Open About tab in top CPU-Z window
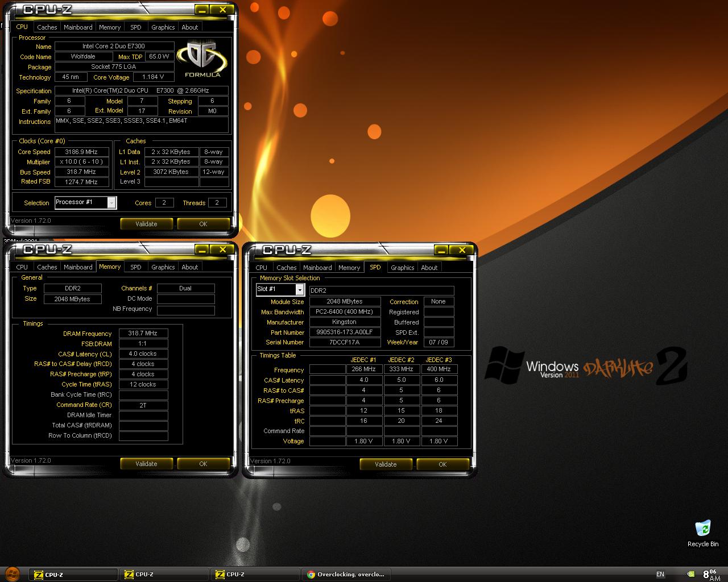728x582 pixels. coord(189,27)
